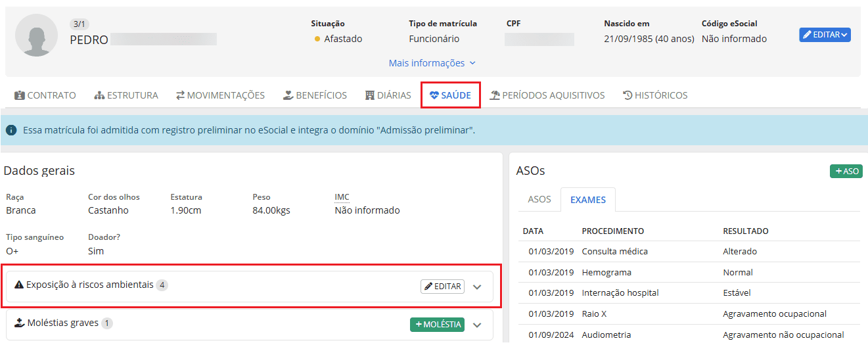Viewport: 868px width, 349px height.
Task: View the PERÍODOS AQUISITIVOS tab
Action: click(547, 95)
